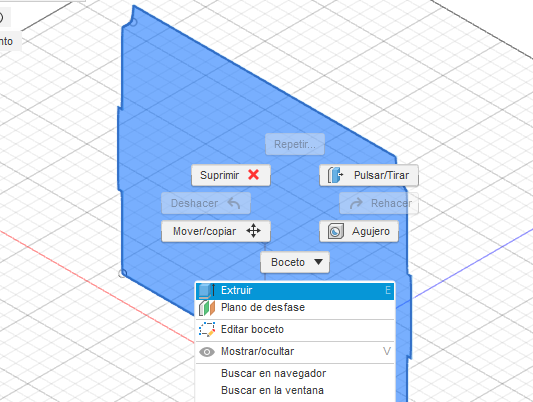Click the Suprimir button in marking menu
Viewport: 533px width, 402px height.
click(231, 175)
